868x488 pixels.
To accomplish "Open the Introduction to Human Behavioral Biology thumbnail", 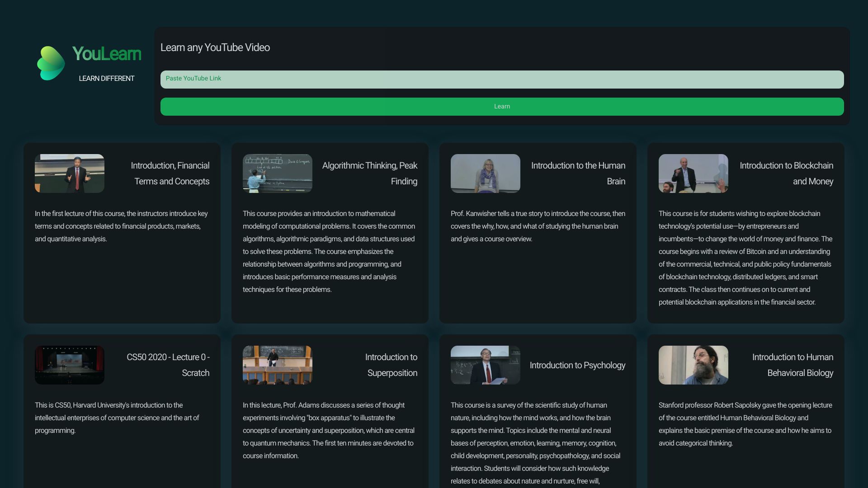I will click(x=693, y=365).
